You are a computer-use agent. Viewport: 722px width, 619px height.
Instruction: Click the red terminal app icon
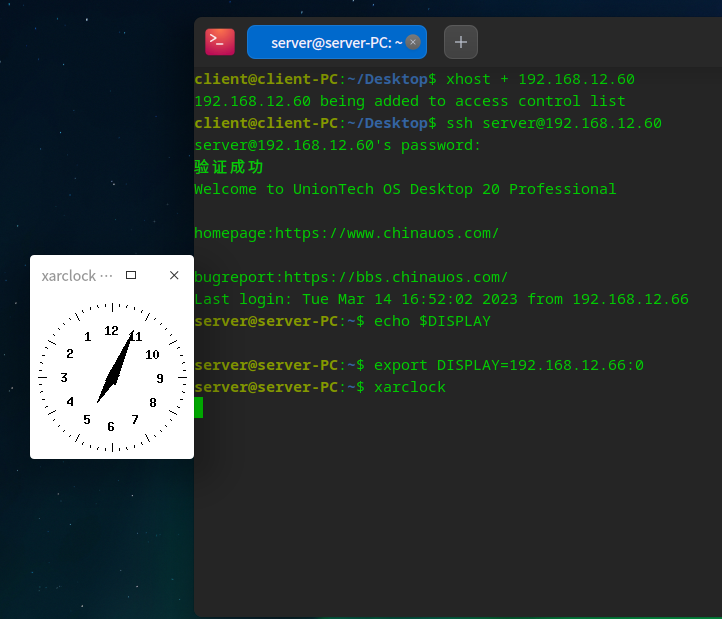tap(220, 42)
